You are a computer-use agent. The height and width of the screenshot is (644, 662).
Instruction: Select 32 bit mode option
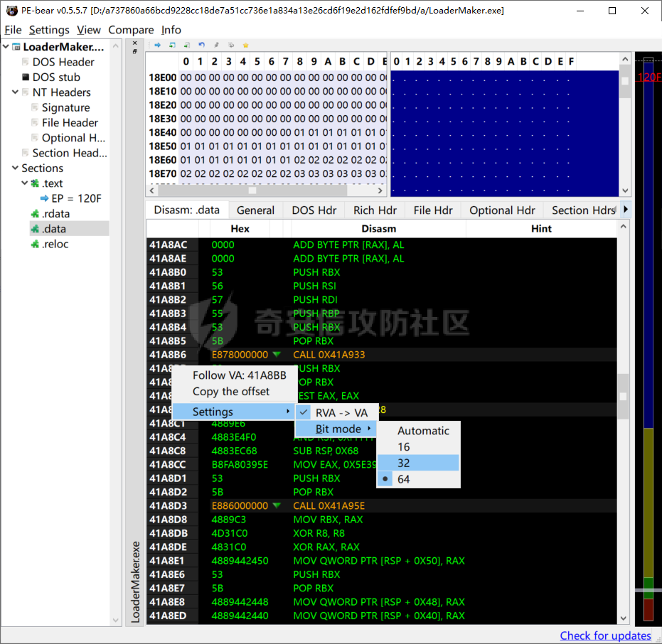(x=404, y=463)
